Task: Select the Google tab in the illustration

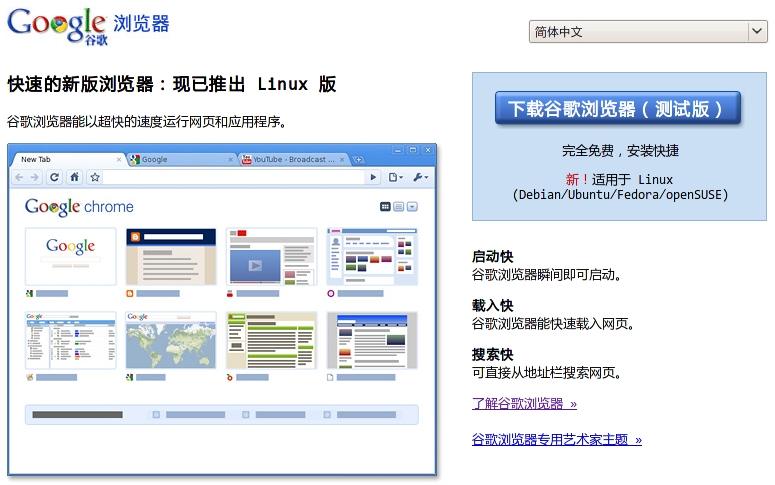Action: point(181,159)
